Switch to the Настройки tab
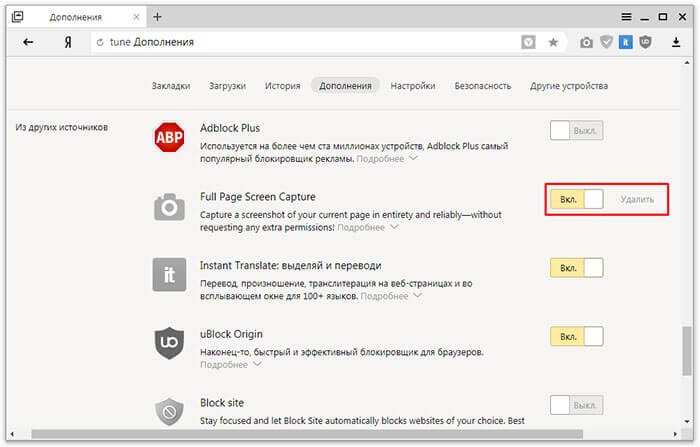Viewport: 700px width, 447px height. click(x=413, y=86)
